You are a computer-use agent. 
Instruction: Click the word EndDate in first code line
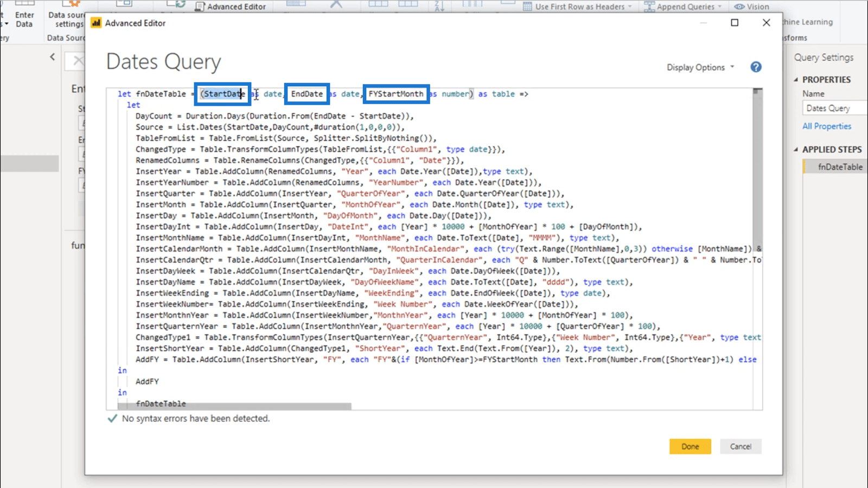[307, 94]
